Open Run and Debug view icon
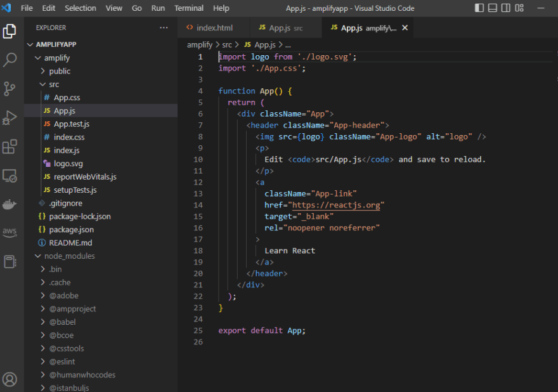Image resolution: width=558 pixels, height=392 pixels. [x=10, y=117]
